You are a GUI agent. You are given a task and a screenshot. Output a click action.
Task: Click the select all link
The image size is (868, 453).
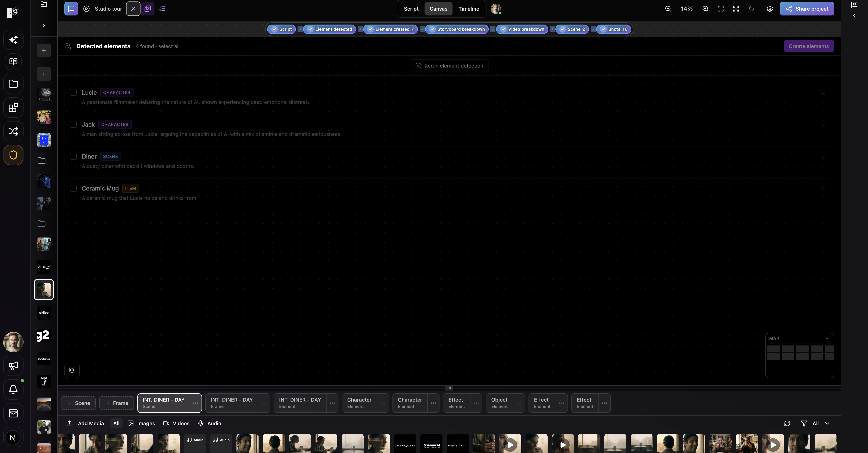(x=169, y=46)
